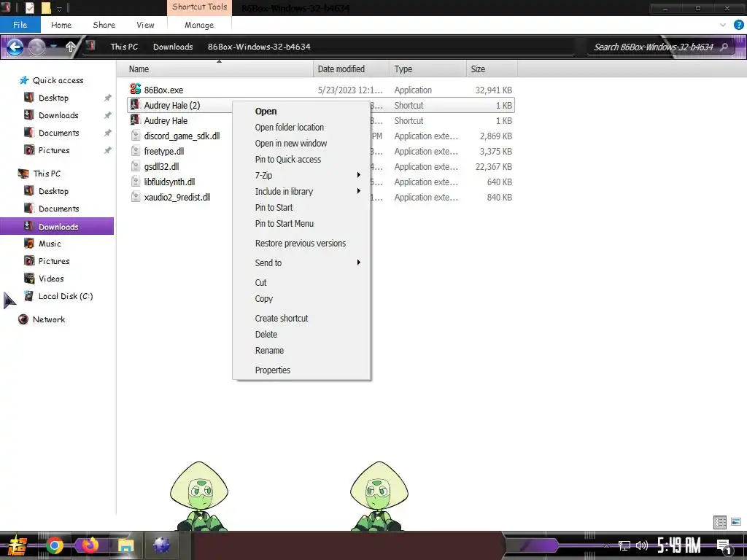Expand Send to submenu

coord(359,262)
